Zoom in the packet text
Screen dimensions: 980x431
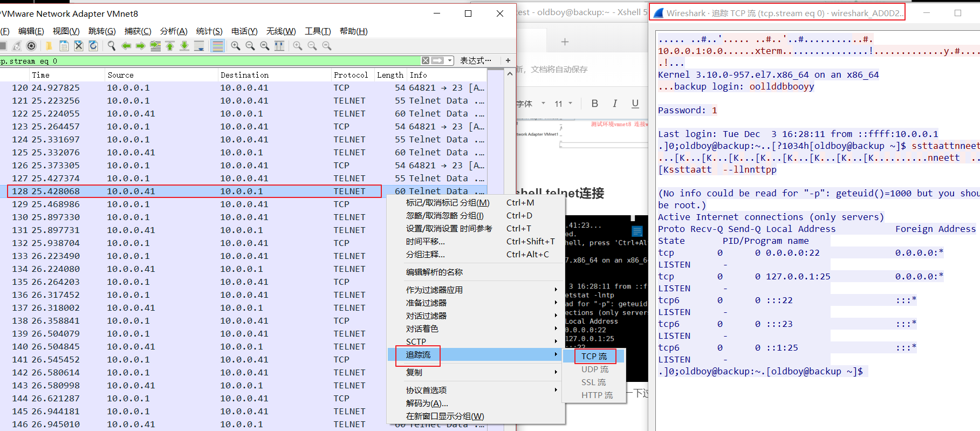click(x=236, y=46)
